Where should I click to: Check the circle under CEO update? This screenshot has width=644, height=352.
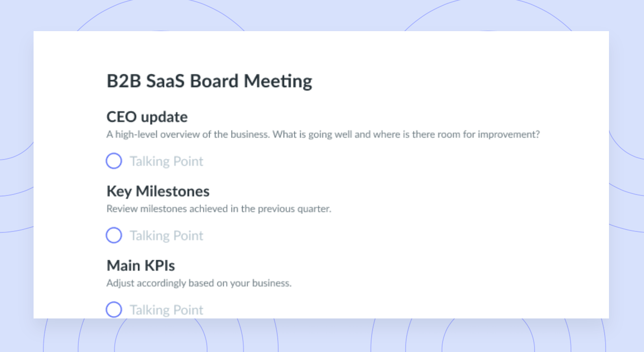pos(114,161)
